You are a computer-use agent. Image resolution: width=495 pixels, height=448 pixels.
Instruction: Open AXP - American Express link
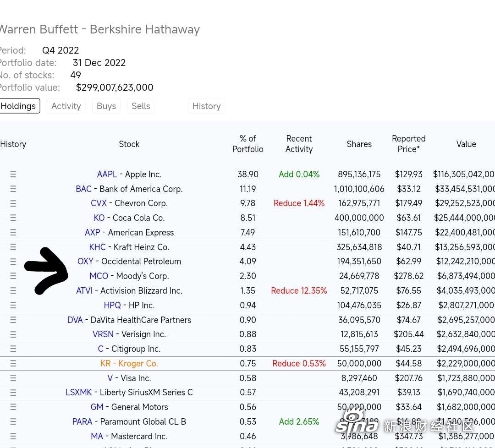point(129,233)
